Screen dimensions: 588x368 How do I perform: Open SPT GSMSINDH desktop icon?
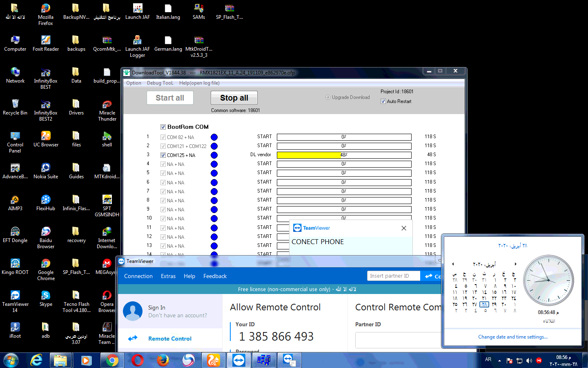(x=107, y=206)
